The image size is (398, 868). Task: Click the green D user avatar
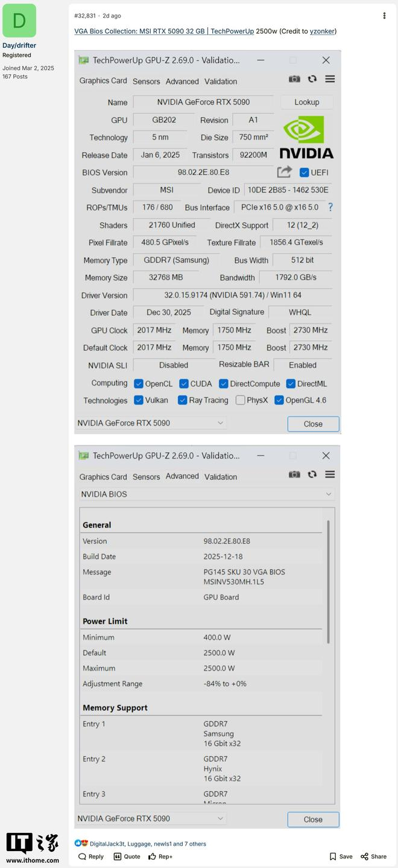(19, 21)
